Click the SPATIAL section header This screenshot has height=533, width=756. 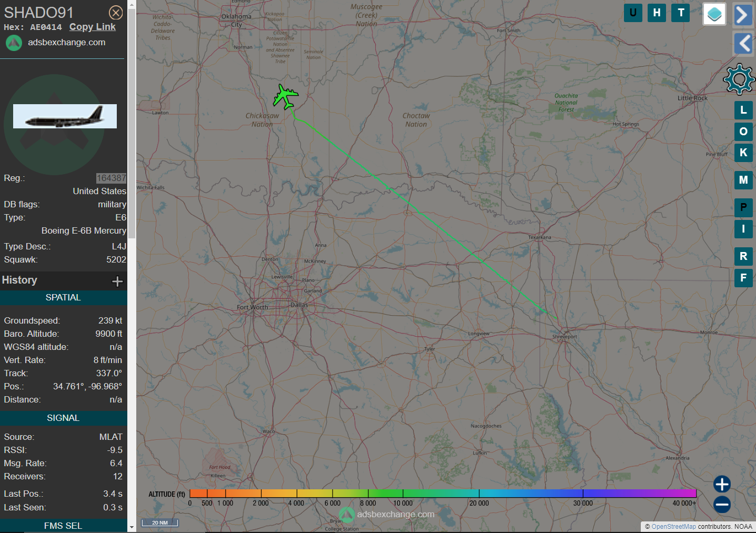click(63, 298)
